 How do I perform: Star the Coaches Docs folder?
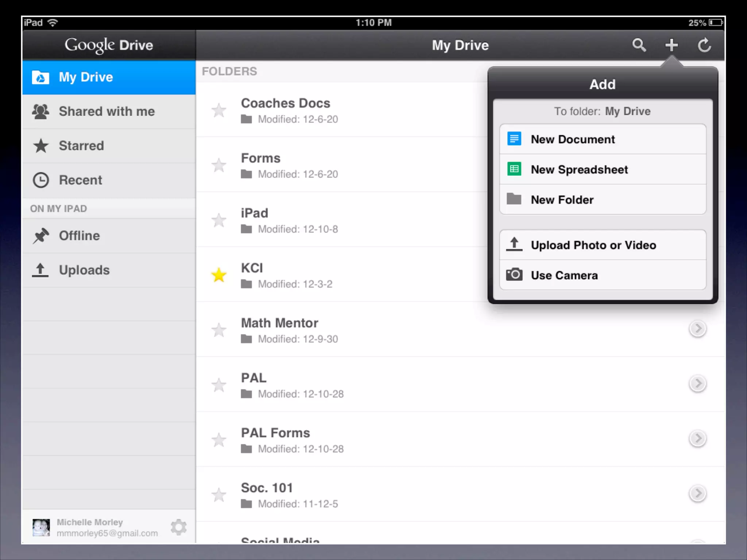(219, 110)
